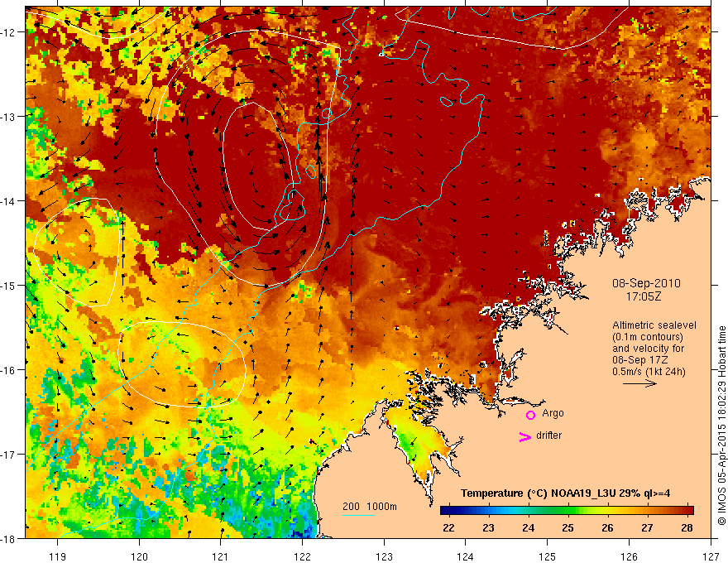Screen dimensions: 728x563
Task: Click the '08-Sep 17Z' text line
Action: 640,360
